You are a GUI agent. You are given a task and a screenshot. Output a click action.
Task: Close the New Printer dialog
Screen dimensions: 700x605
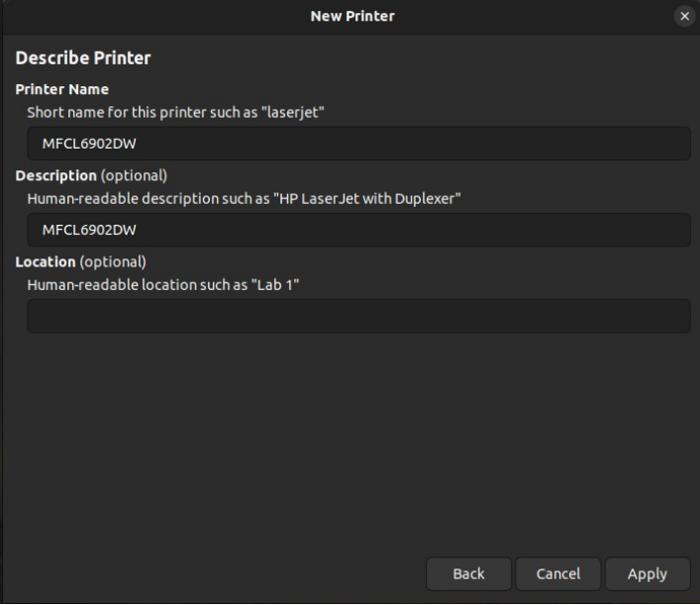(x=684, y=16)
